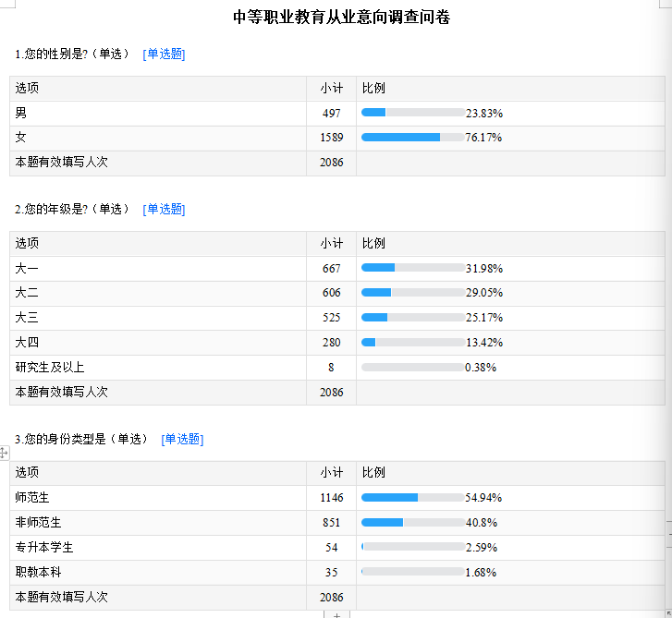Image resolution: width=672 pixels, height=618 pixels.
Task: Click the 女 progress bar at 76.17%
Action: click(x=413, y=138)
